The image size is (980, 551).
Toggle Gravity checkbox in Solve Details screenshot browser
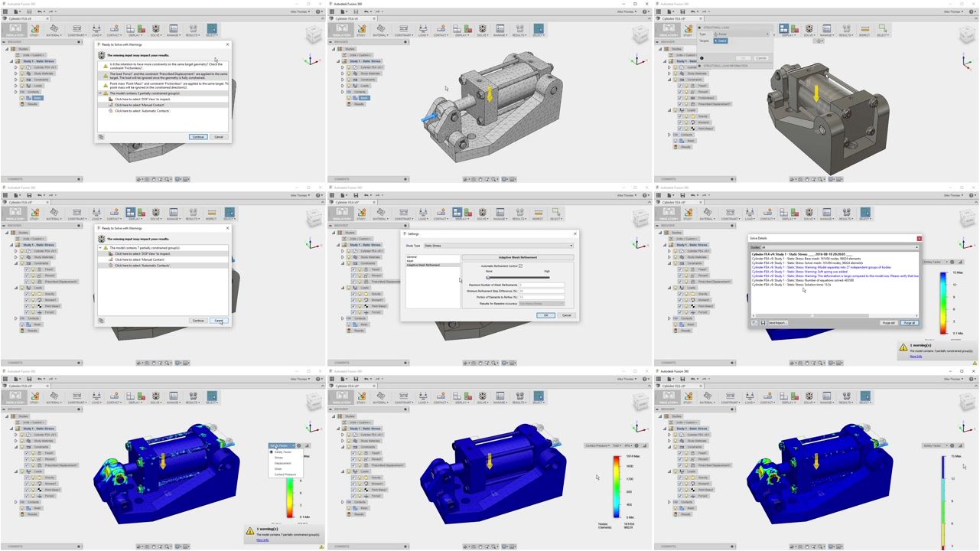click(680, 294)
